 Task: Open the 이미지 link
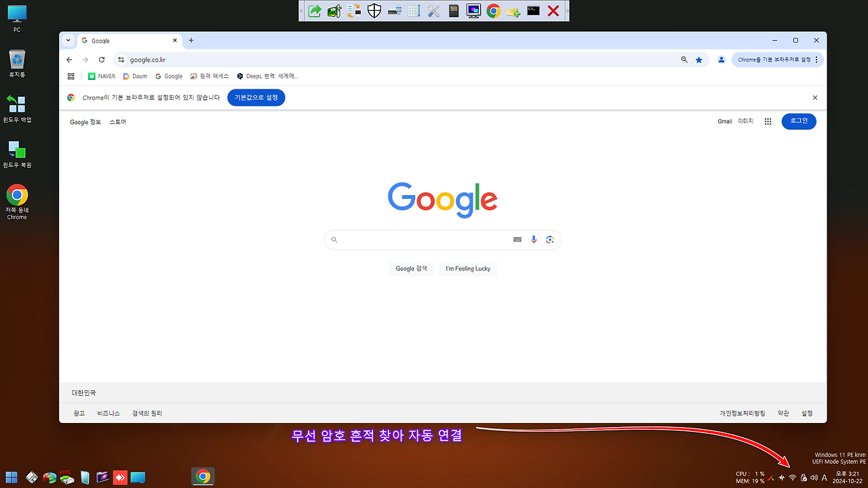pyautogui.click(x=746, y=121)
